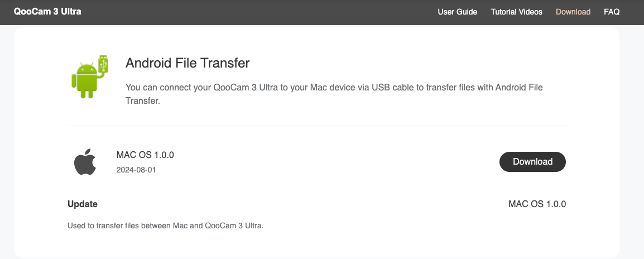Click the bold Update label
Image resolution: width=644 pixels, height=259 pixels.
[x=83, y=204]
